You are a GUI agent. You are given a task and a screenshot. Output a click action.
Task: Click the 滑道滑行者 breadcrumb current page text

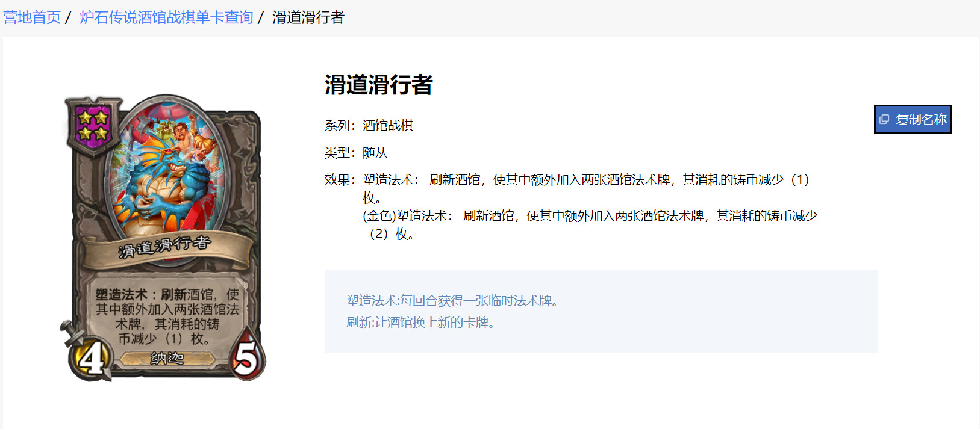coord(308,17)
